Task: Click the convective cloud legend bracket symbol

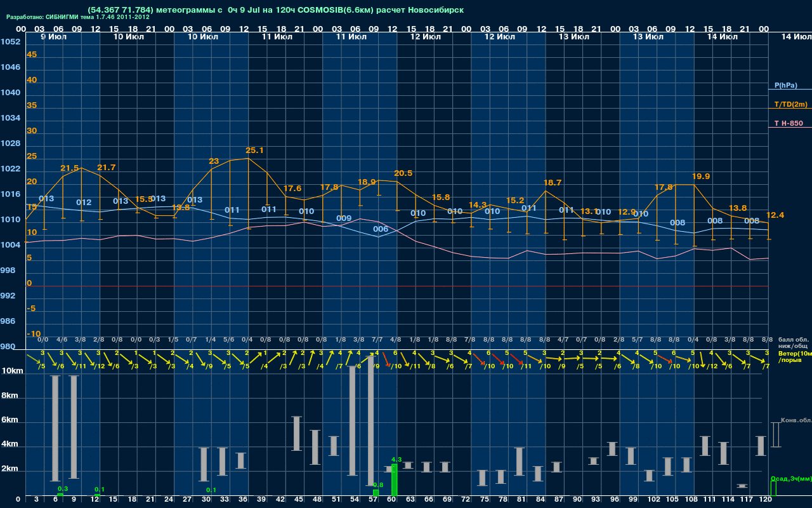Action: coord(775,435)
